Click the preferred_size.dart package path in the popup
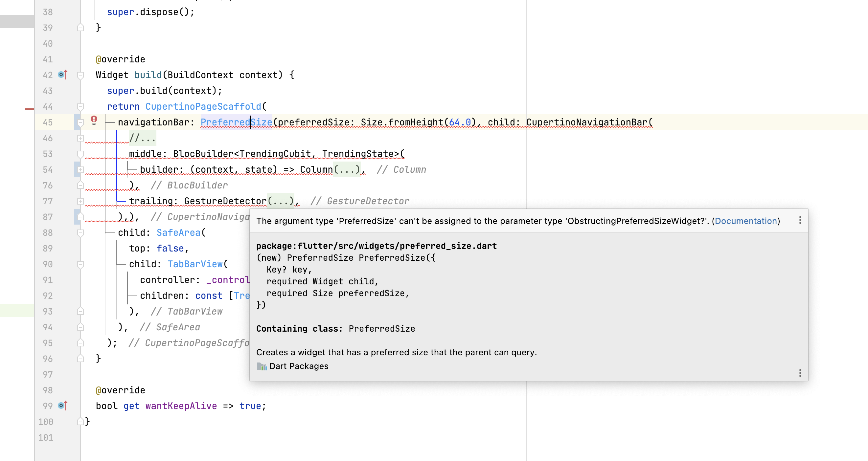Image resolution: width=868 pixels, height=461 pixels. click(x=377, y=246)
